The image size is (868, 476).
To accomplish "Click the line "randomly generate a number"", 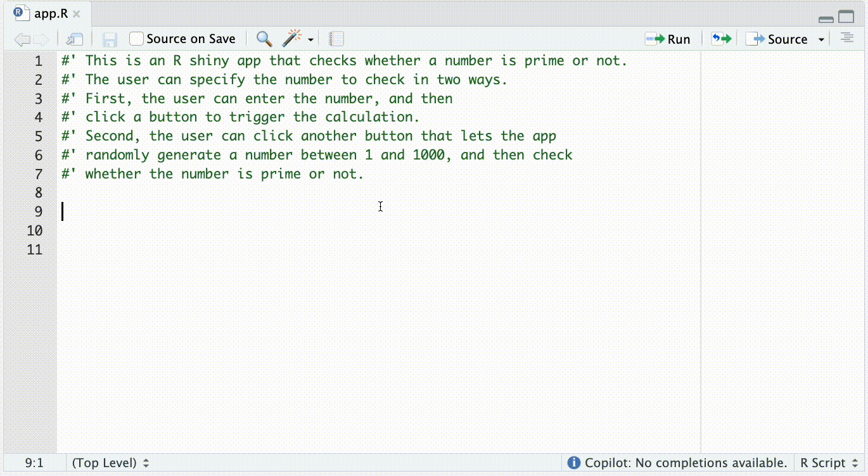I will (x=317, y=155).
